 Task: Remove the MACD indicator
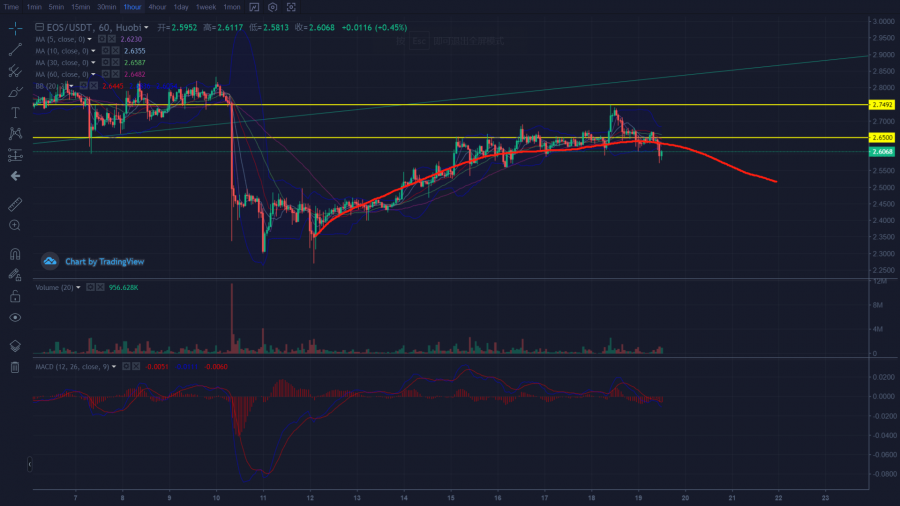(136, 366)
